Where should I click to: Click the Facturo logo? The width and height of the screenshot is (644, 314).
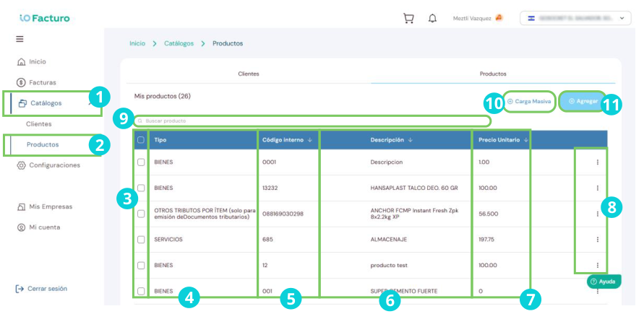45,18
